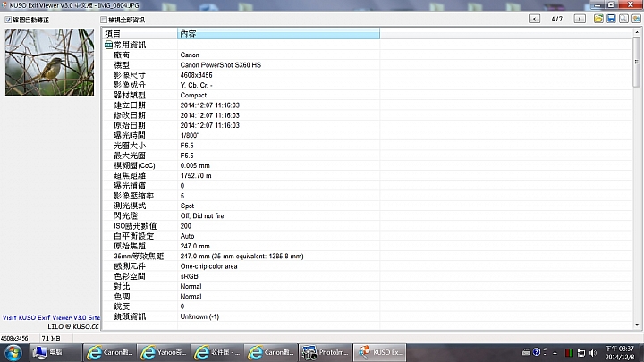Screen dimensions: 644x362
Task: Click the scrollbar up arrow
Action: (x=637, y=32)
